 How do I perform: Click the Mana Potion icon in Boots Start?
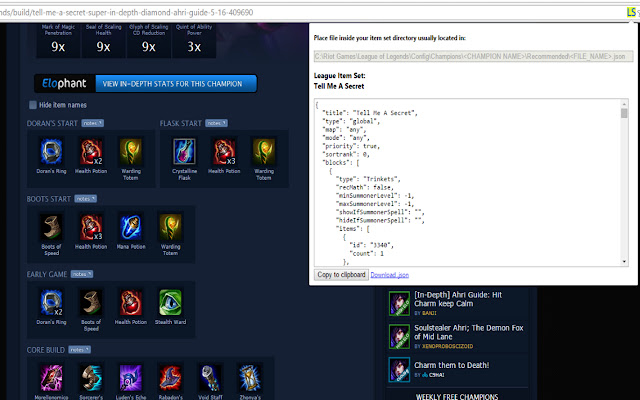(x=131, y=227)
